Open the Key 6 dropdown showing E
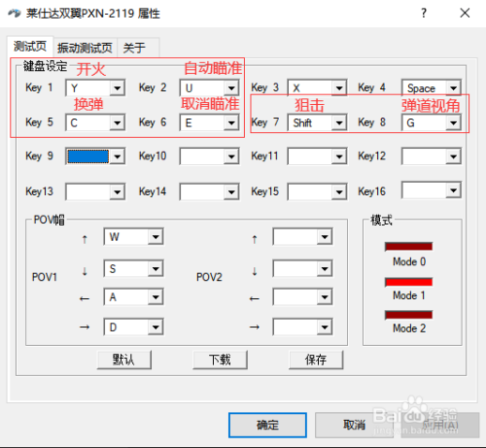 click(x=209, y=122)
